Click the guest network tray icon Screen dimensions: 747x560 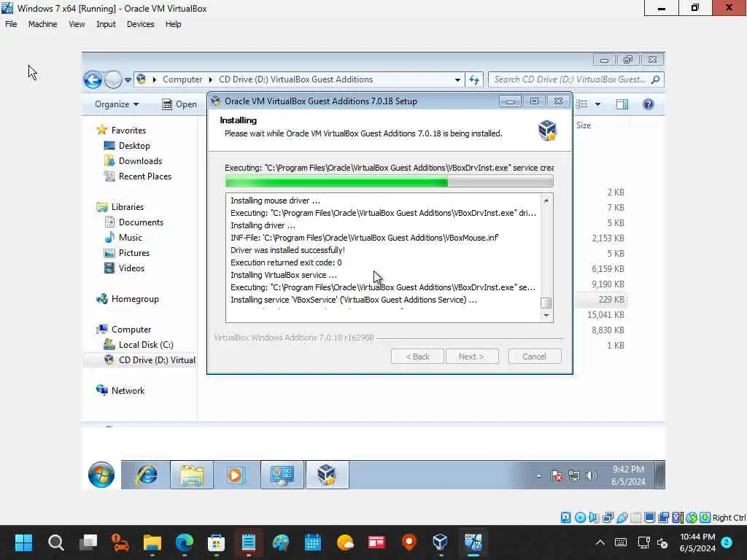(x=574, y=475)
